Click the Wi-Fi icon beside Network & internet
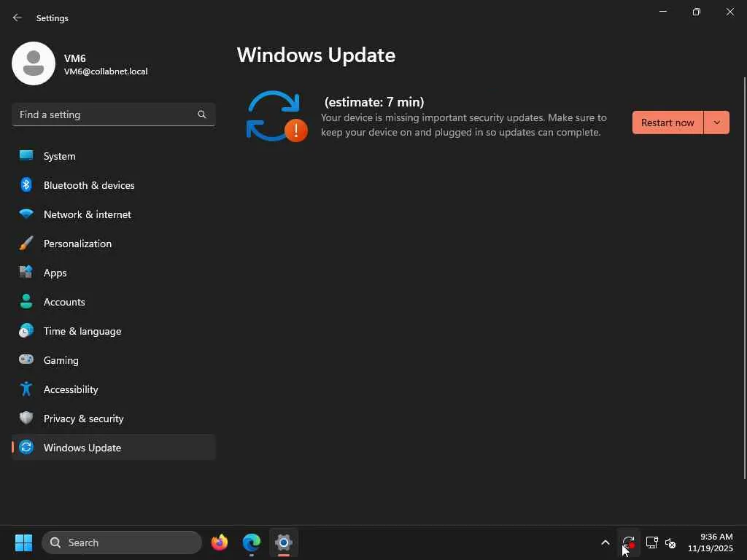 coord(26,214)
